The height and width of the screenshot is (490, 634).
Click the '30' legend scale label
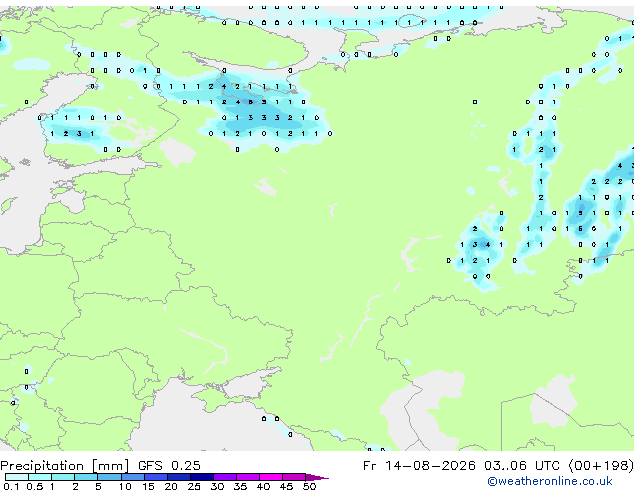217,486
